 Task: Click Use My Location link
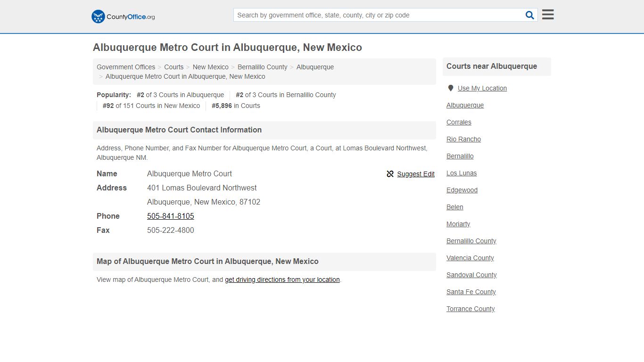point(482,88)
